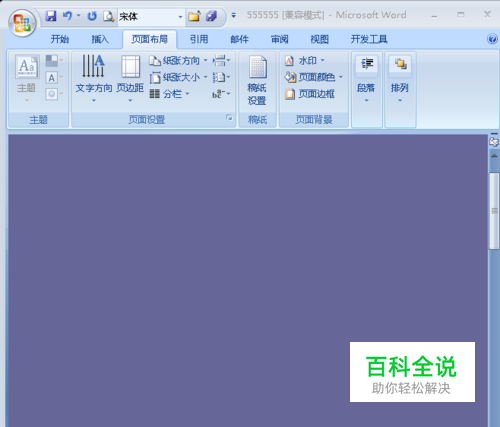Image resolution: width=500 pixels, height=427 pixels.
Task: Click the Office button orb
Action: tap(22, 23)
